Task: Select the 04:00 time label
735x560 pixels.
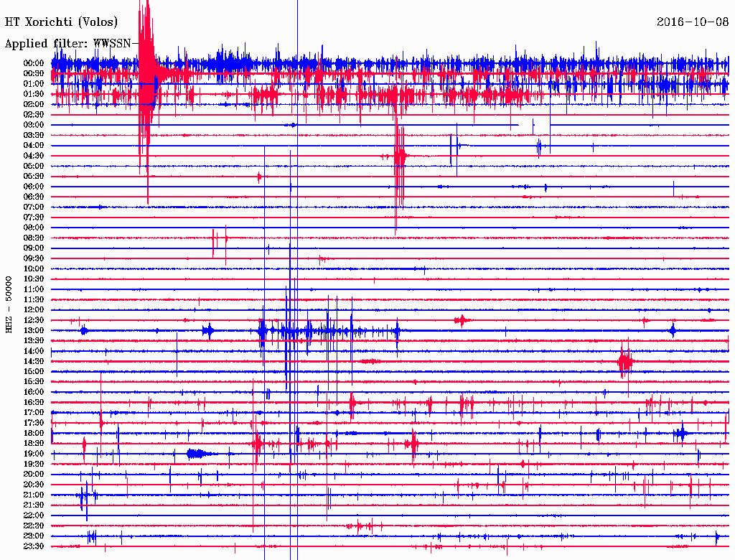Action: [34, 146]
